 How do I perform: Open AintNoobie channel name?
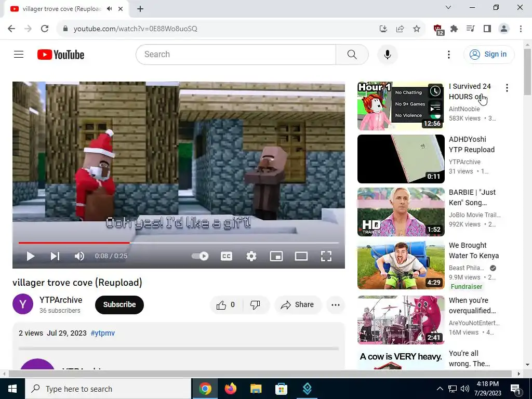pos(464,109)
